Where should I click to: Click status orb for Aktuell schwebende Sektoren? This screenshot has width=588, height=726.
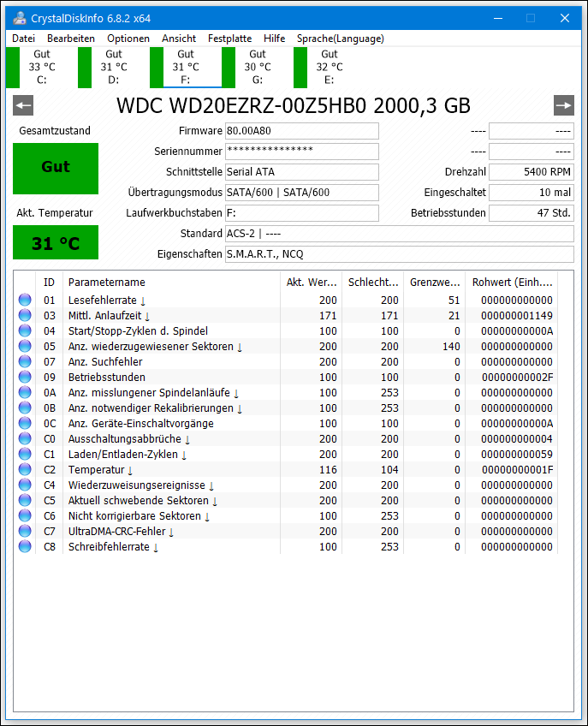point(25,501)
